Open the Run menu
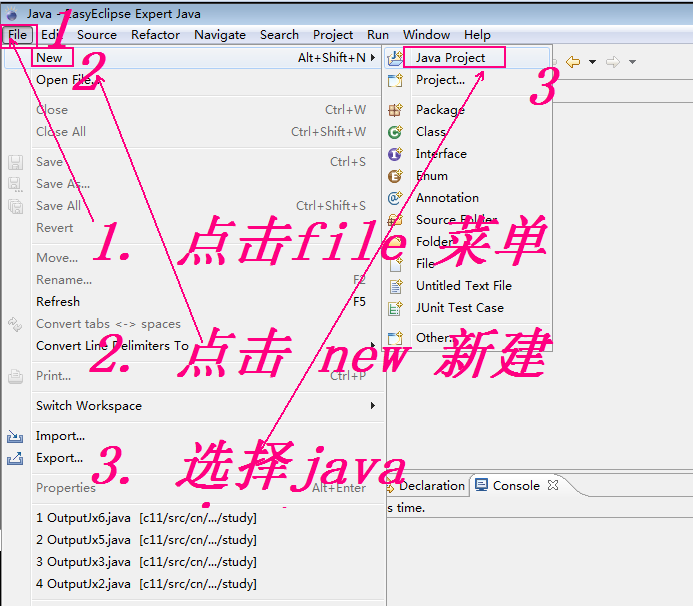 click(x=378, y=35)
